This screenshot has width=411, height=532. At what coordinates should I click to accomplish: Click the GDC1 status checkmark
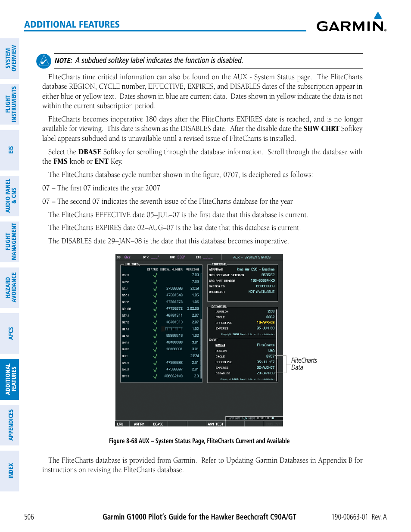[x=155, y=296]
